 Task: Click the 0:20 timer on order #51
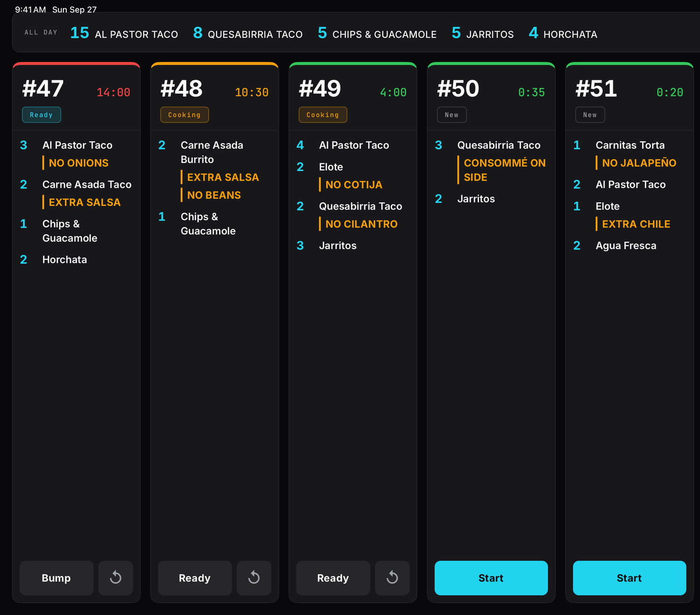670,92
